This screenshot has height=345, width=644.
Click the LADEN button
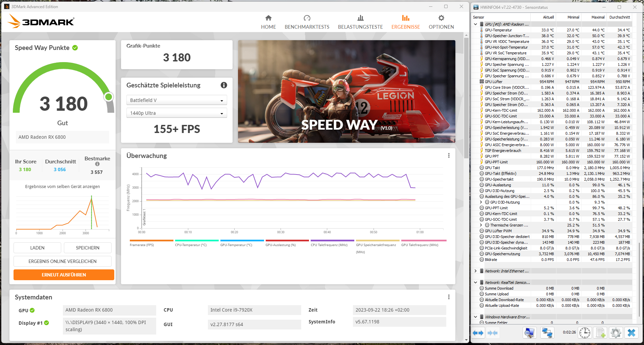(x=37, y=248)
